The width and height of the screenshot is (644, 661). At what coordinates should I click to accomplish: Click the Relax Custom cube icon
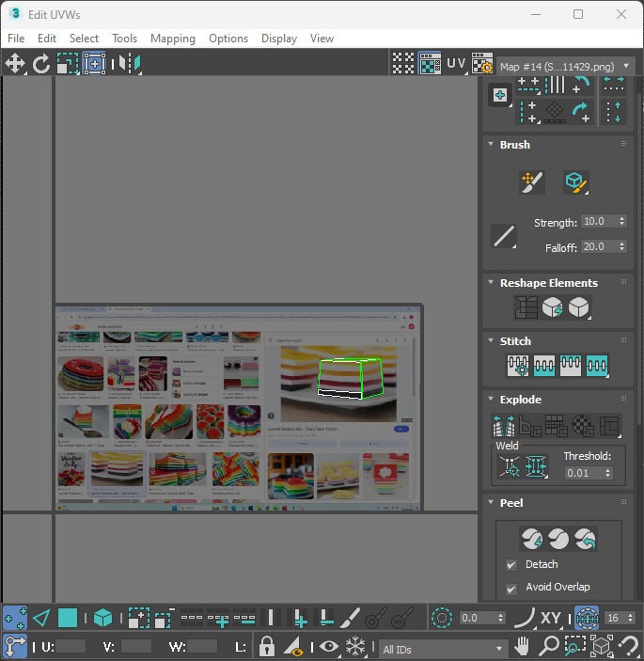coord(579,307)
